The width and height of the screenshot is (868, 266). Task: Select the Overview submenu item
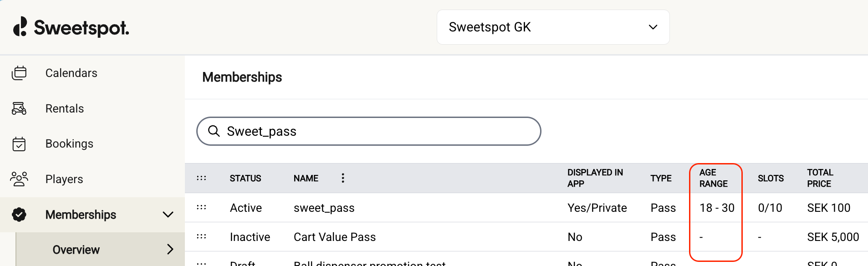[76, 250]
